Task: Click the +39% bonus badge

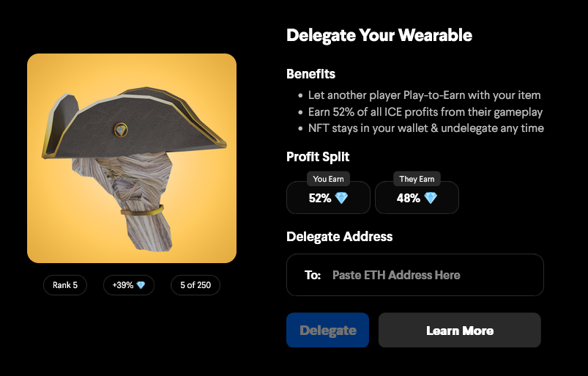Action: point(129,285)
